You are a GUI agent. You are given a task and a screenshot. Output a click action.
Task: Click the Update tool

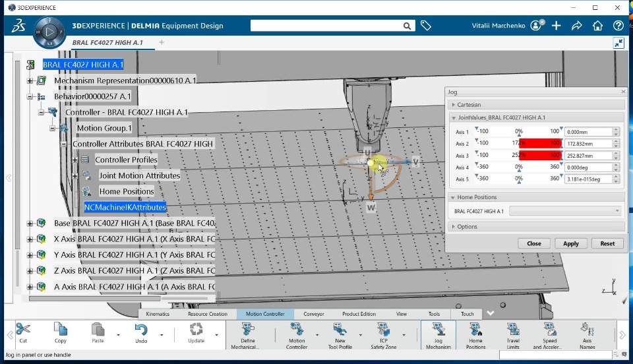tap(196, 333)
